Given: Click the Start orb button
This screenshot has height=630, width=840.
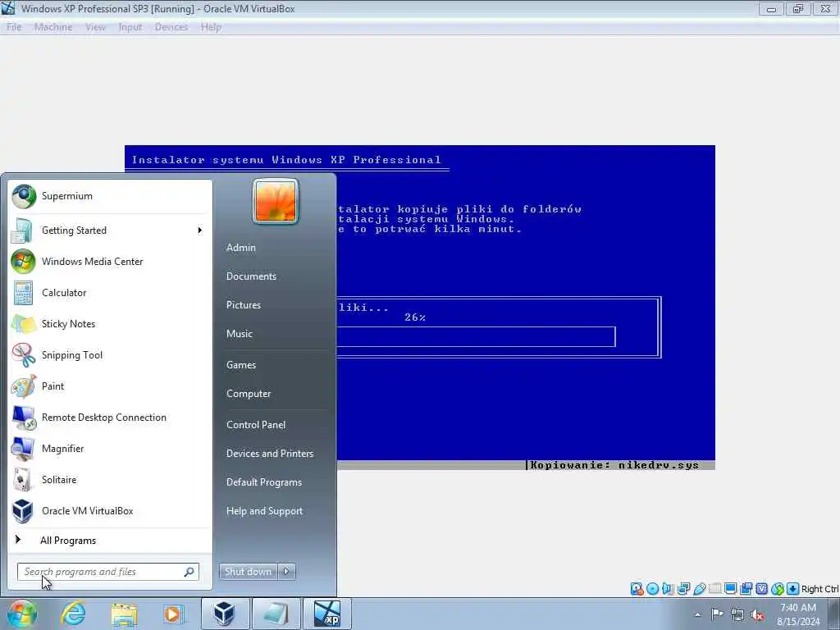Looking at the screenshot, I should click(21, 614).
